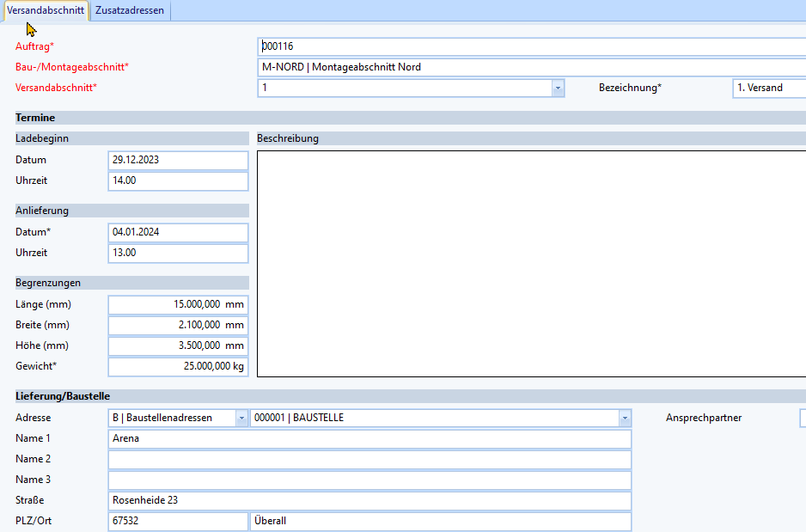Switch to the Zusatzadressen tab

[129, 11]
